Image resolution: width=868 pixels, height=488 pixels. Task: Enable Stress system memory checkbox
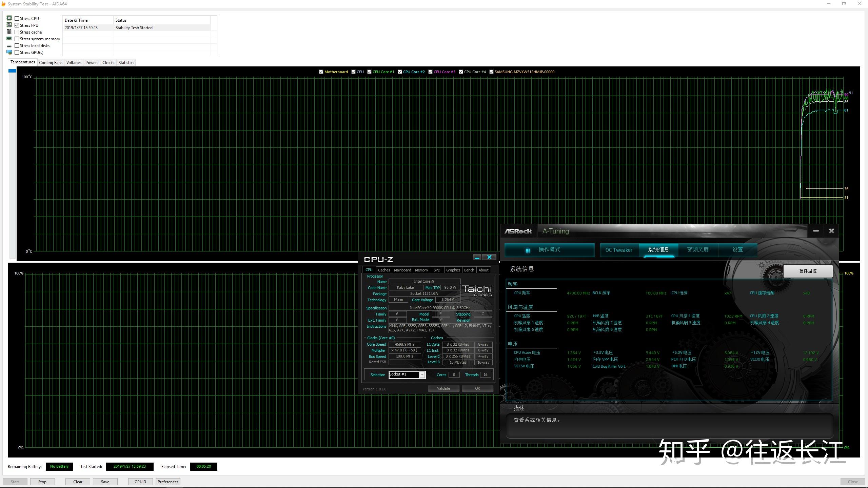point(17,39)
